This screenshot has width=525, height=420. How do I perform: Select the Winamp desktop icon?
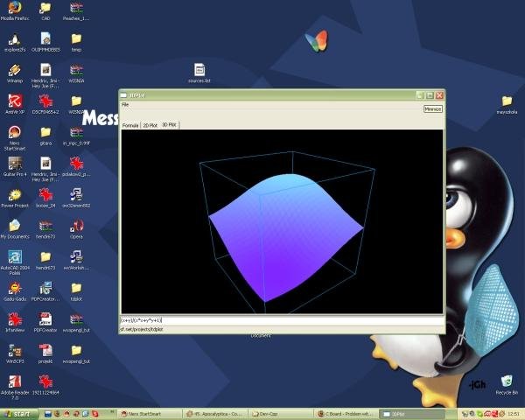click(x=14, y=71)
